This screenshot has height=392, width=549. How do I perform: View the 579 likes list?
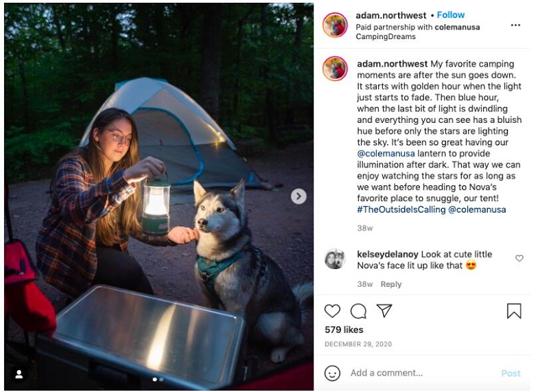point(344,330)
